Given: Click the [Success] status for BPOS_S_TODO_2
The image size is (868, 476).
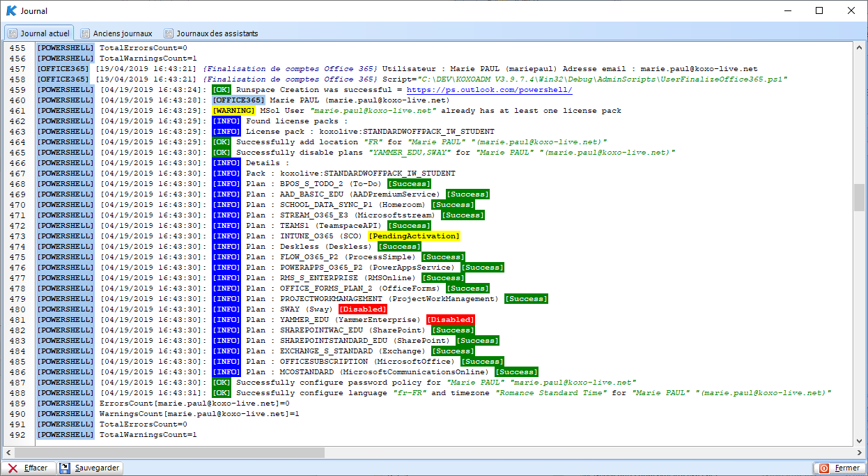Looking at the screenshot, I should coord(409,184).
